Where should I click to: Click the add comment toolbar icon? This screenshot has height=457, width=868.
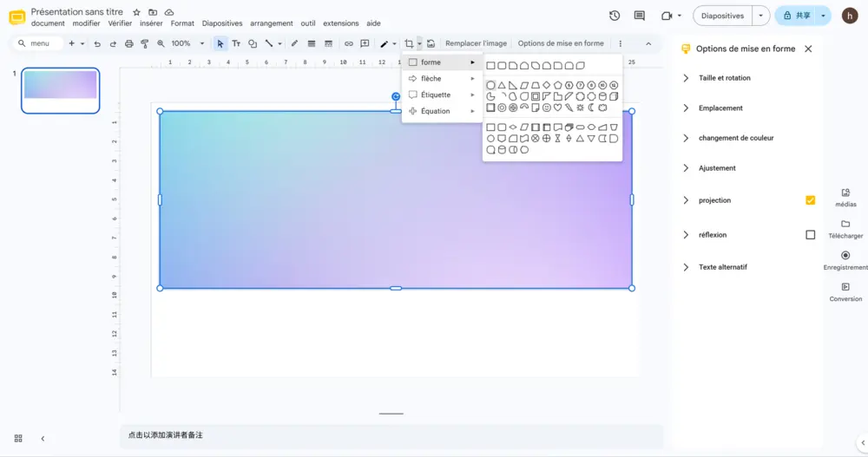(x=365, y=43)
